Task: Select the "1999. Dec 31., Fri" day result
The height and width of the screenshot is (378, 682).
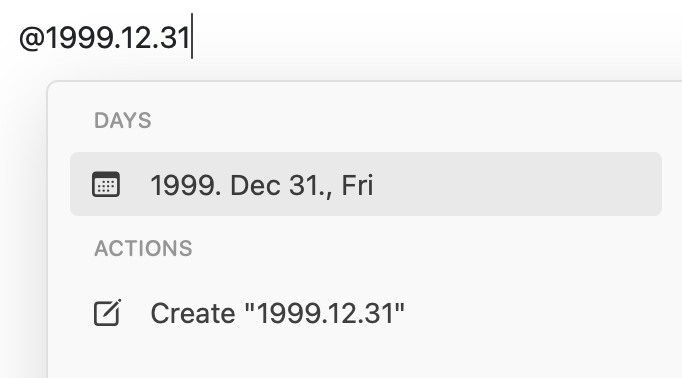Action: point(366,184)
